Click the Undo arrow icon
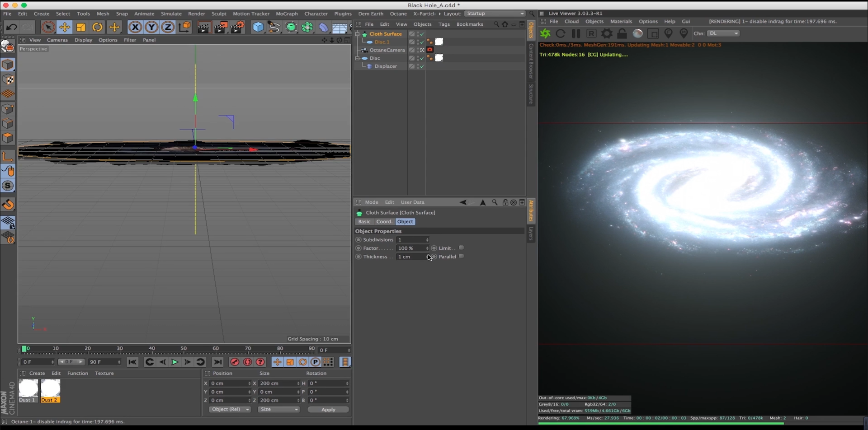 point(11,27)
